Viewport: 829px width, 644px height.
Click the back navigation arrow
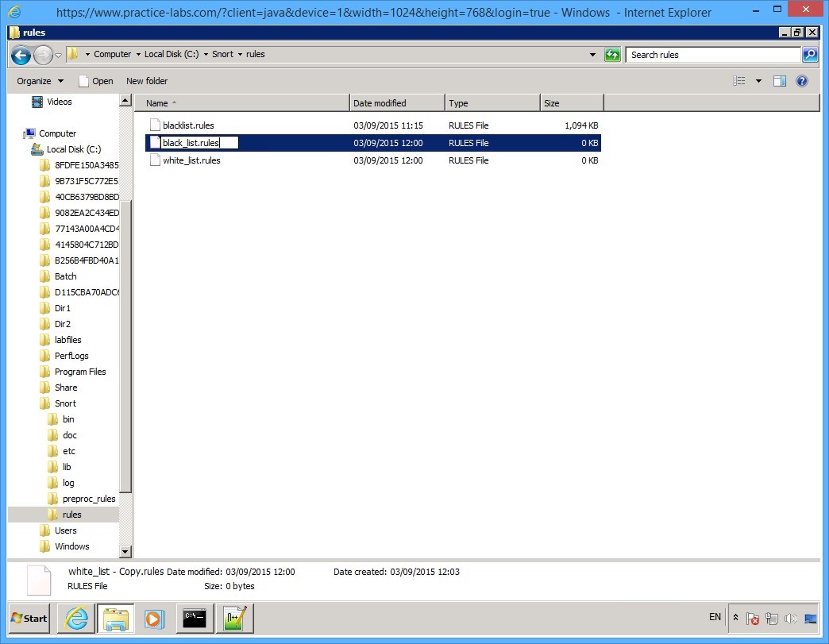[x=21, y=54]
